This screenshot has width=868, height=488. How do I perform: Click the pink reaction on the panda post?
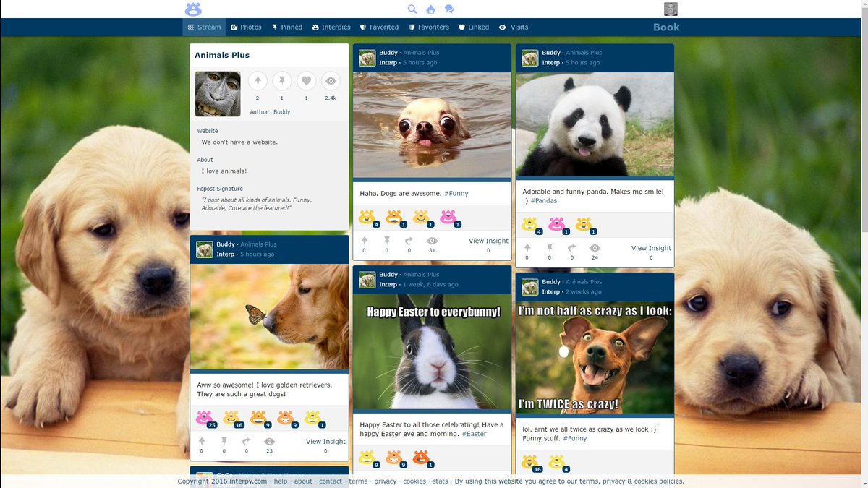tap(556, 225)
